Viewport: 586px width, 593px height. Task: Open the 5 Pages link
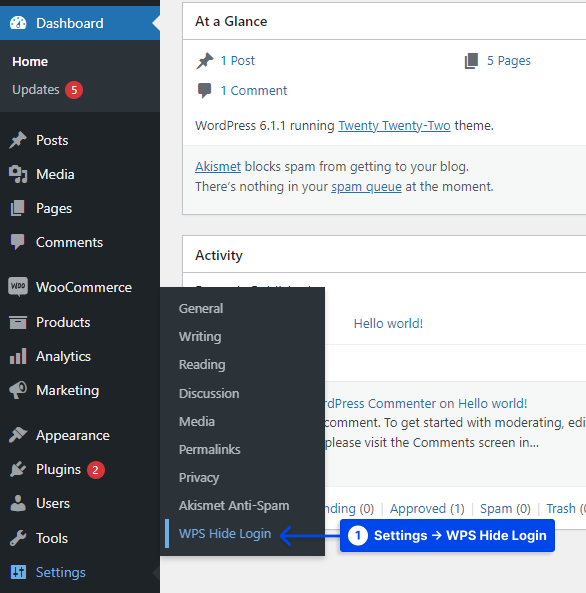coord(509,61)
